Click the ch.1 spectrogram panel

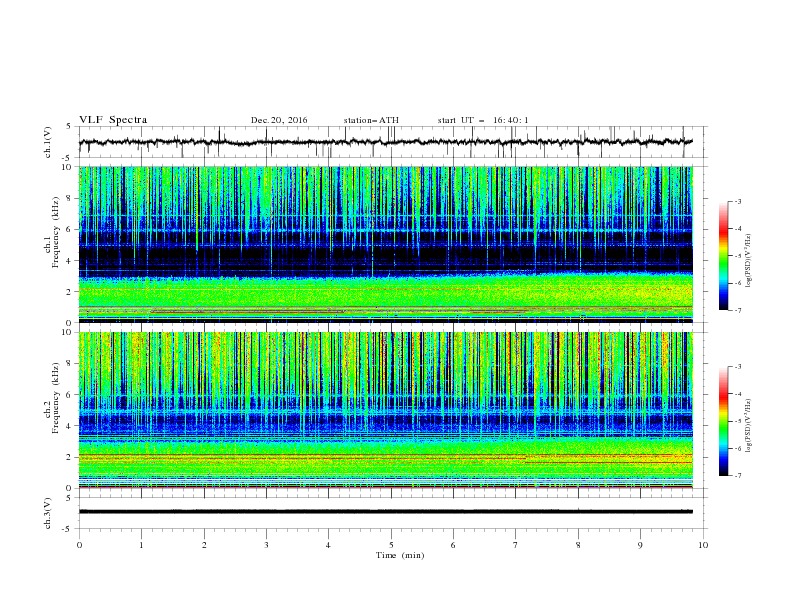pos(385,244)
